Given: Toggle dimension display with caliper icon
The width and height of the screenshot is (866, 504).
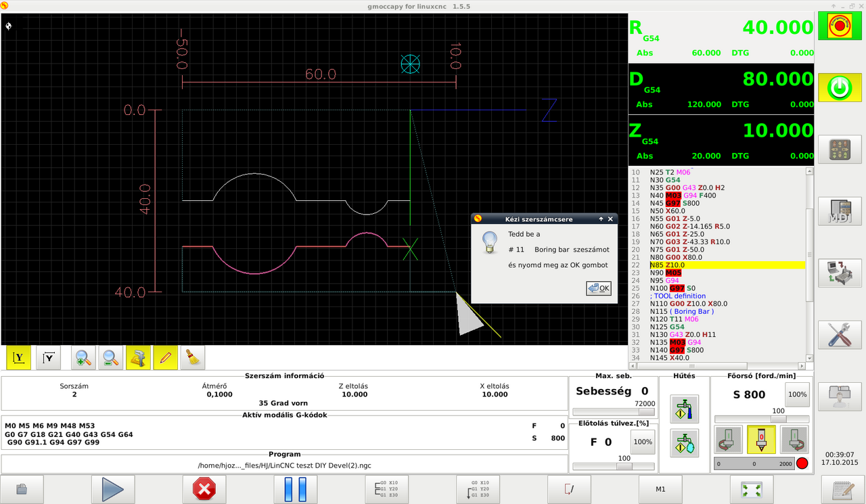Looking at the screenshot, I should pyautogui.click(x=138, y=358).
